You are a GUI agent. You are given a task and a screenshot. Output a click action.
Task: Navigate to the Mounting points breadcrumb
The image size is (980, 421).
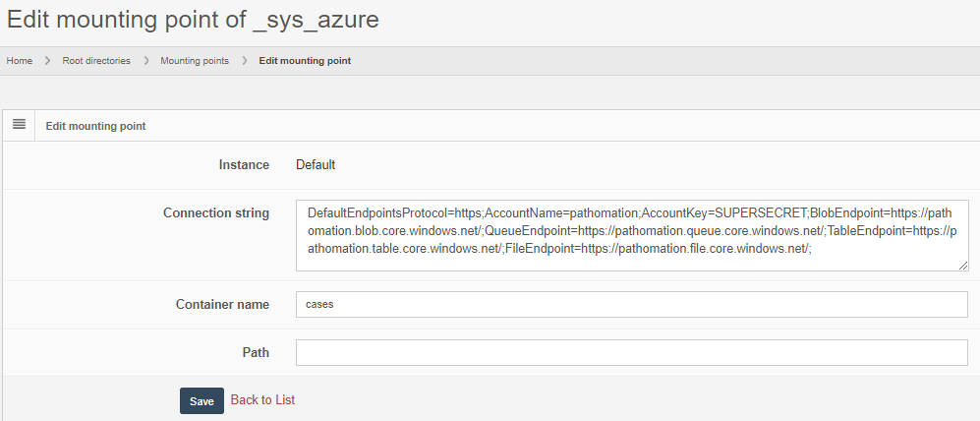[195, 61]
